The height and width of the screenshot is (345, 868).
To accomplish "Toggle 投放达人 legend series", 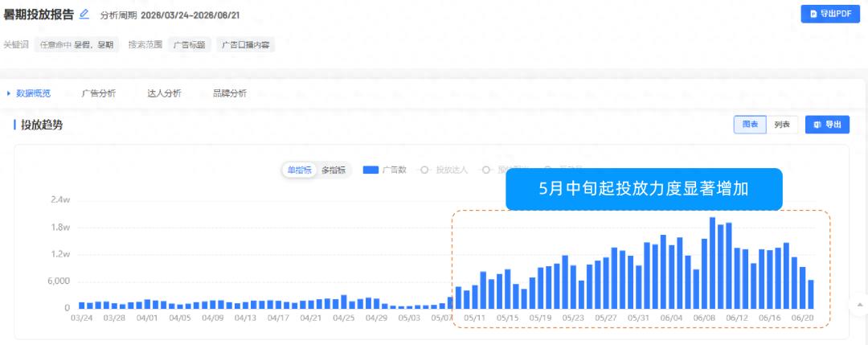I will pyautogui.click(x=444, y=170).
